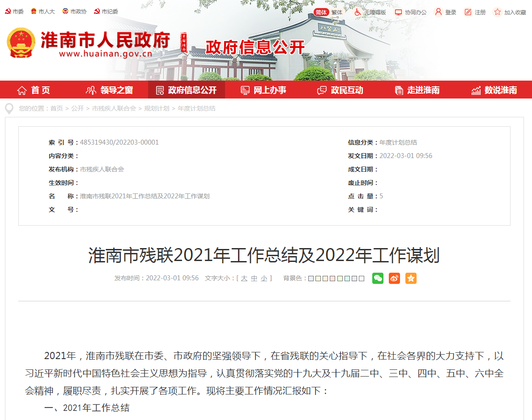The image size is (532, 420).
Task: Click the 登录 person icon
Action: 438,12
